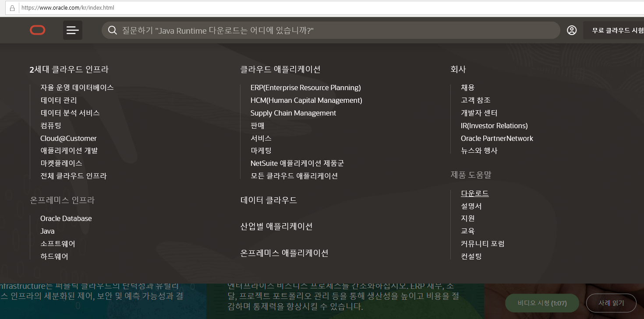The width and height of the screenshot is (644, 319).
Task: Click the search field with Java Runtime placeholder
Action: [331, 30]
